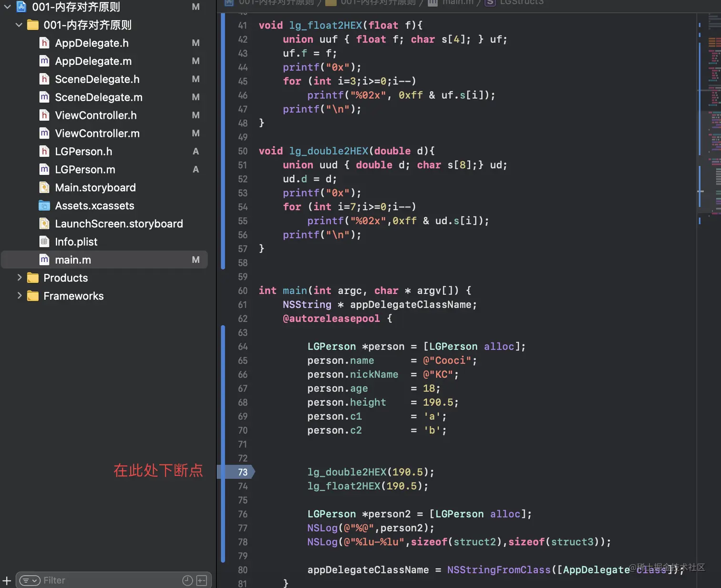
Task: Collapse the 001-内存对齐原则 folder
Action: (x=19, y=25)
